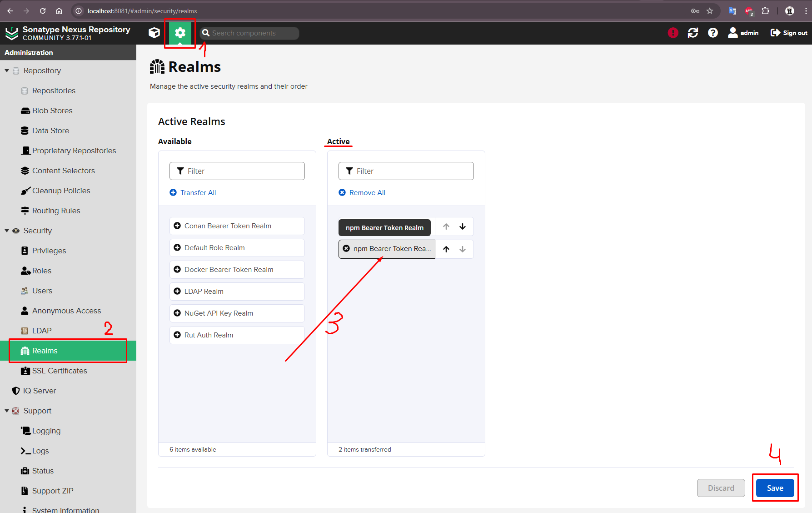
Task: Select Users in the Security menu
Action: (x=42, y=291)
